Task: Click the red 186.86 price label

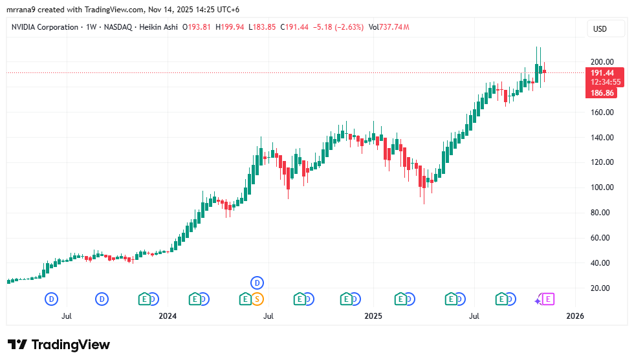Action: coord(602,93)
